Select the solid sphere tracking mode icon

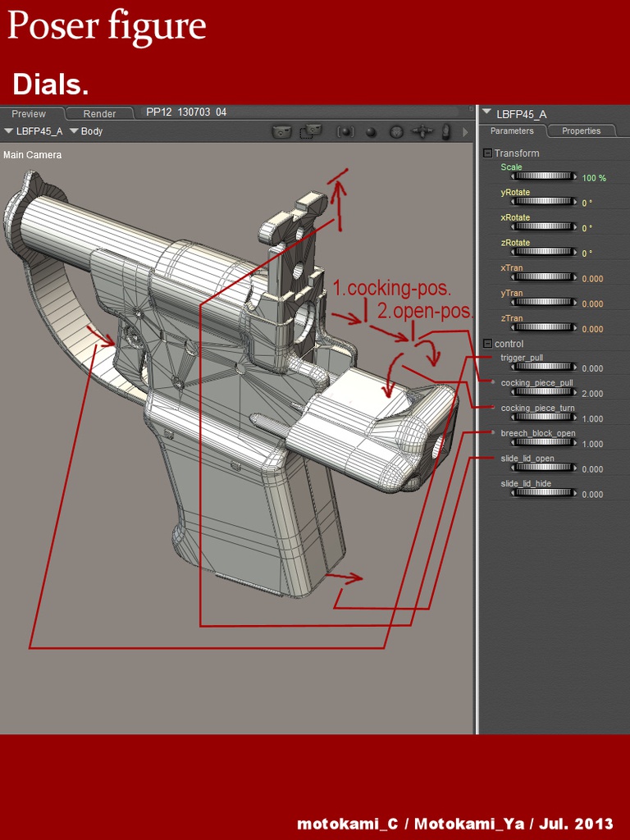point(371,132)
